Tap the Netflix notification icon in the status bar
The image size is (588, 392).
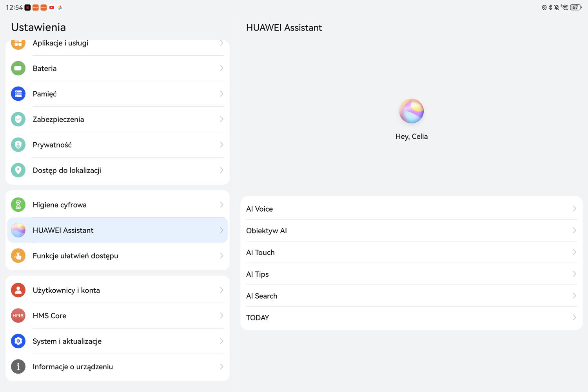click(x=27, y=7)
